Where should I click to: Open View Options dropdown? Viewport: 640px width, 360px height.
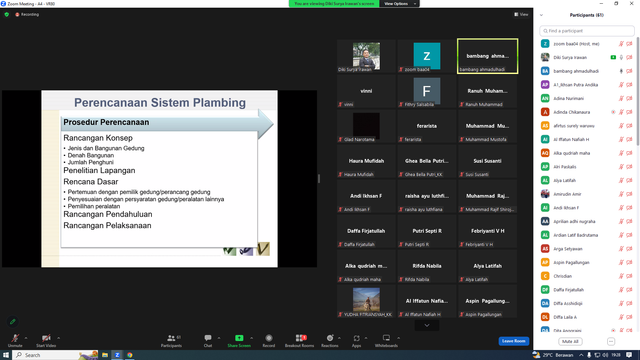(x=399, y=4)
